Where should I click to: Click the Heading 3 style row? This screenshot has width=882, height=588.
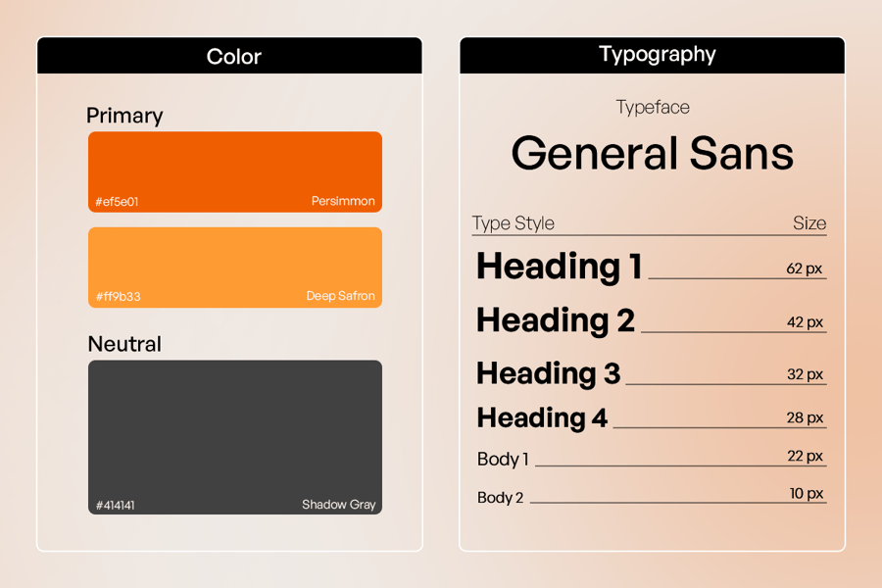pyautogui.click(x=548, y=373)
